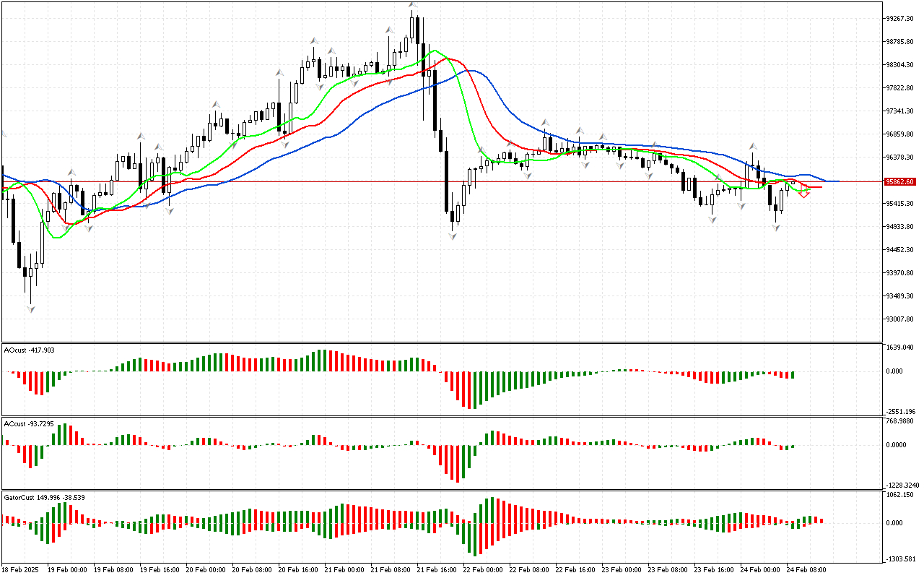
Task: Click the 18 Feb 2025 date label
Action: [x=21, y=570]
